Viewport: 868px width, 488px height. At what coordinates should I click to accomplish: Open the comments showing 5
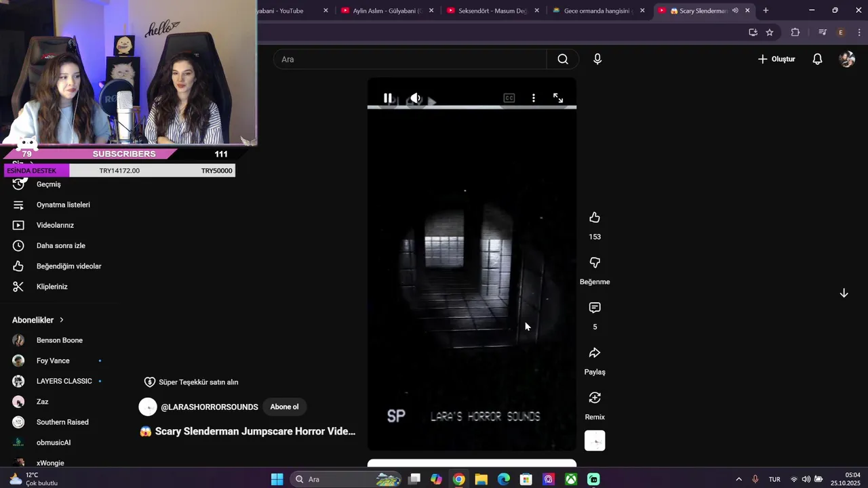pos(595,308)
